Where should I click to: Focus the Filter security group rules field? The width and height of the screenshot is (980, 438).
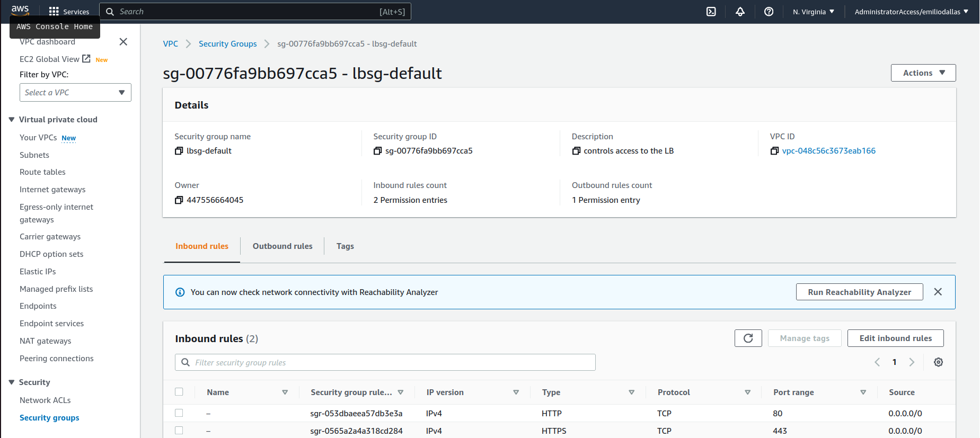tap(392, 362)
